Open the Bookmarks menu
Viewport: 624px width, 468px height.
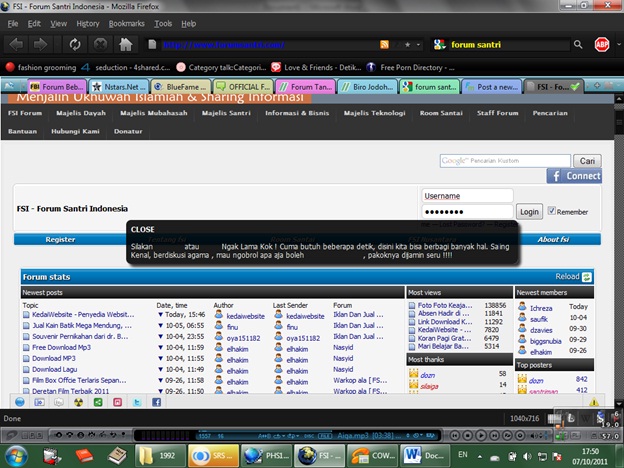click(127, 23)
